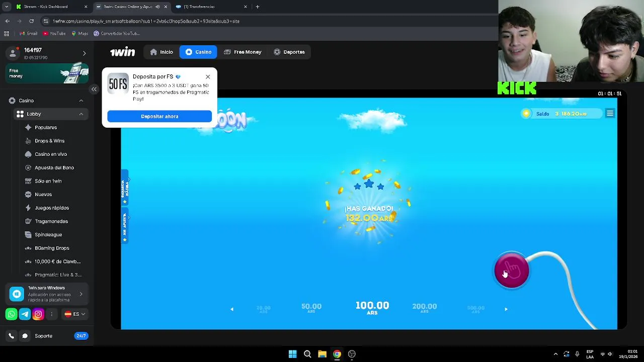
Task: Select the 100.00 ARS bet amount
Action: [372, 307]
